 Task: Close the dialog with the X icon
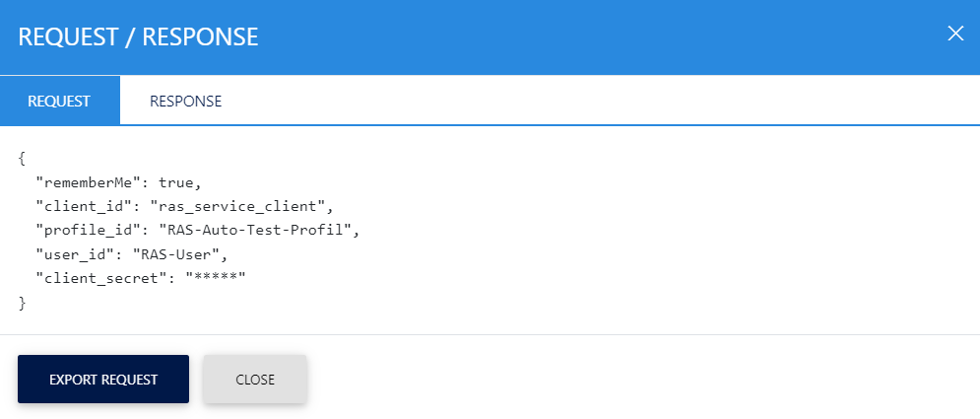(954, 34)
